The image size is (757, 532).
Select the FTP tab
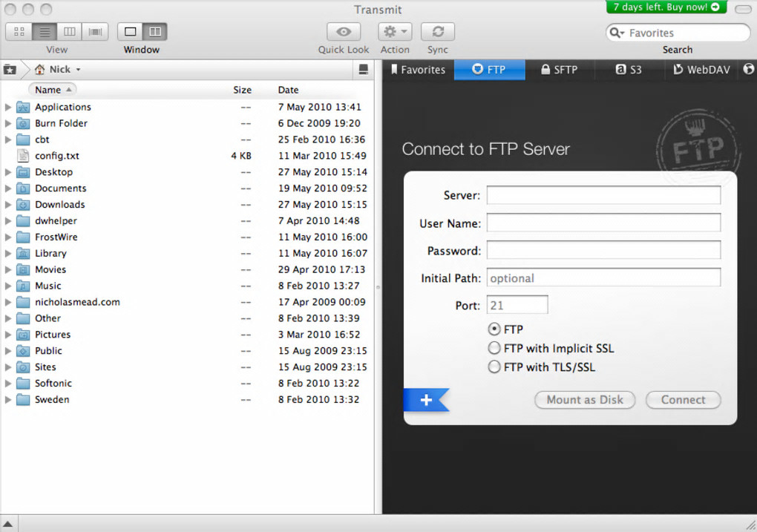pos(489,70)
